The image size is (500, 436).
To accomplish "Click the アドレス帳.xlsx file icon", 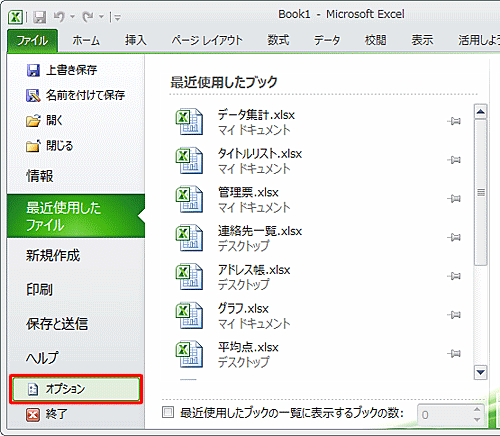I will 189,276.
